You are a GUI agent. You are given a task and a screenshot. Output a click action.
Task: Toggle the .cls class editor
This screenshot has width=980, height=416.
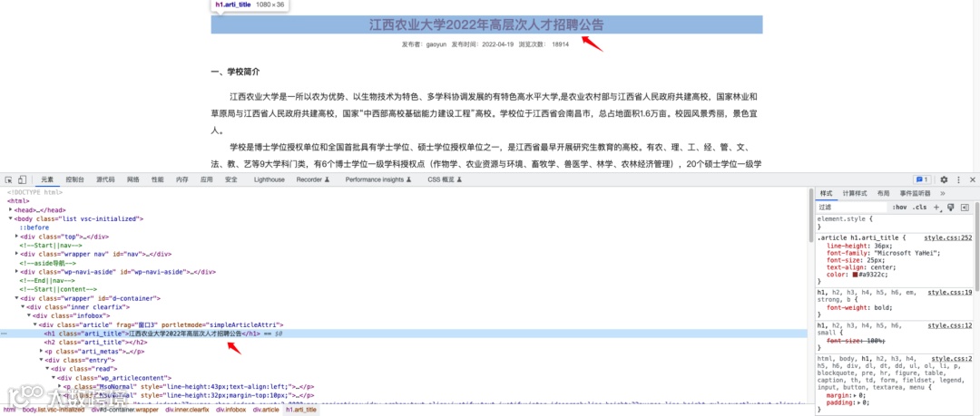(919, 207)
